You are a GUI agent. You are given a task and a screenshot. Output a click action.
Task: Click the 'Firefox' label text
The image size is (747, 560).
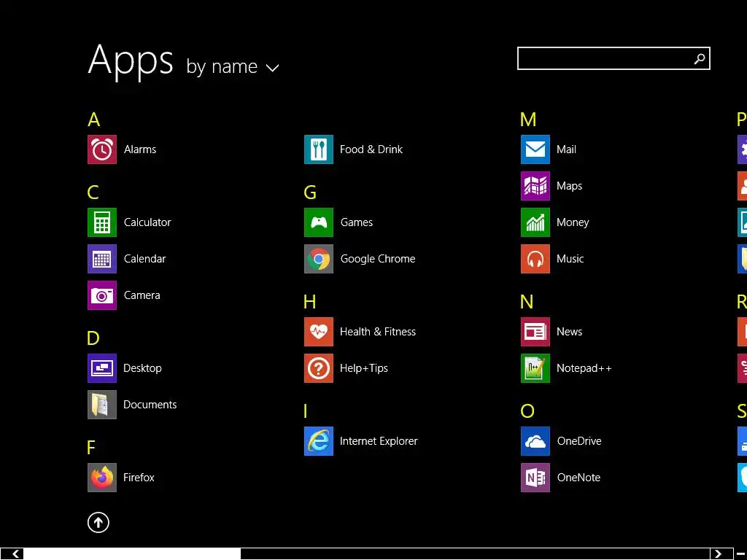point(139,478)
